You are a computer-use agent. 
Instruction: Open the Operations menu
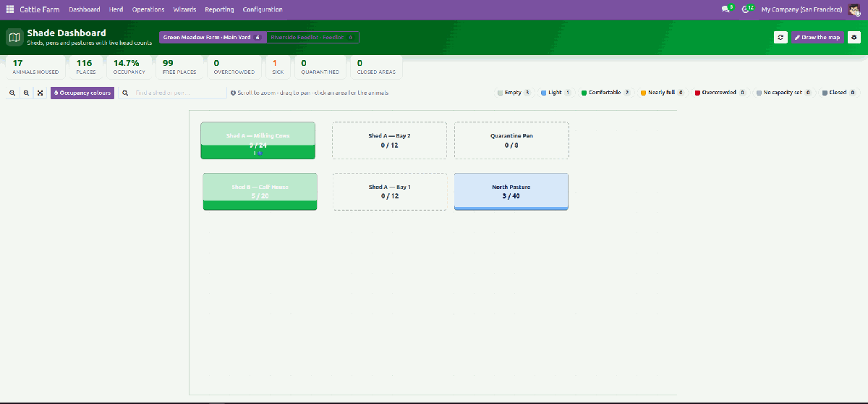(148, 9)
